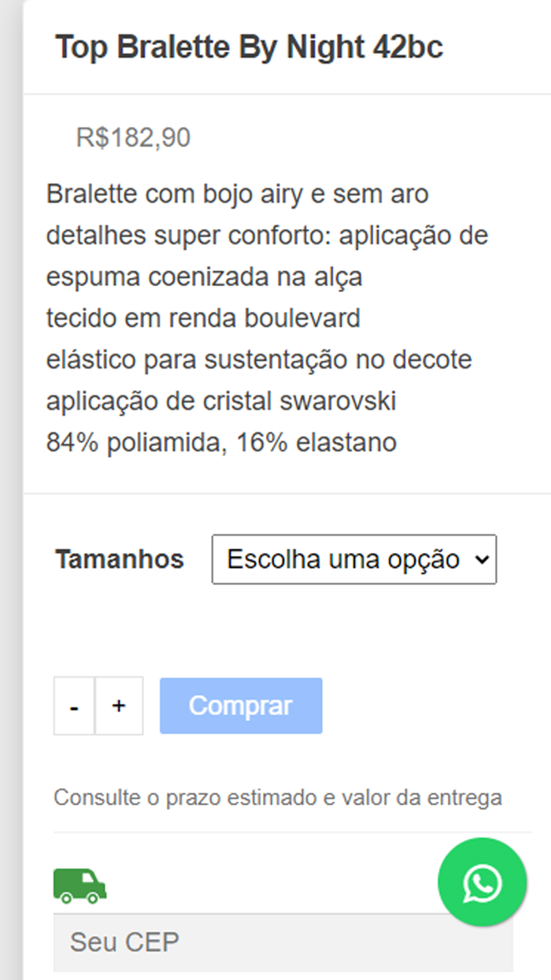
Task: Increase quantity with the plus button
Action: pos(119,706)
